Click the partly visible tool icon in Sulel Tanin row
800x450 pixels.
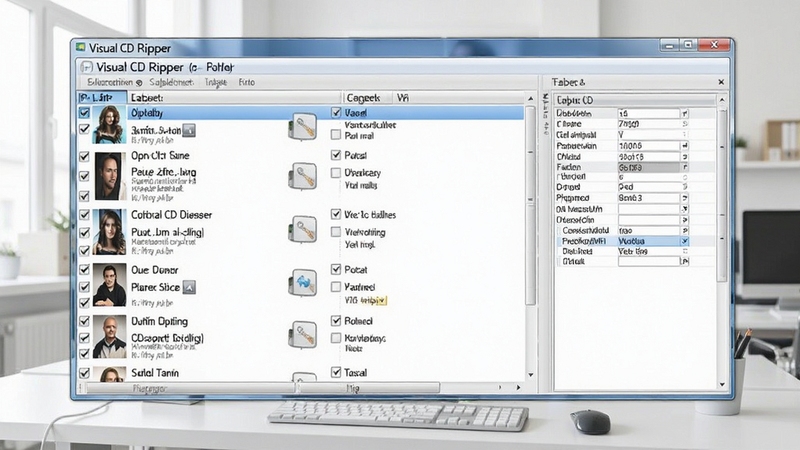(304, 378)
